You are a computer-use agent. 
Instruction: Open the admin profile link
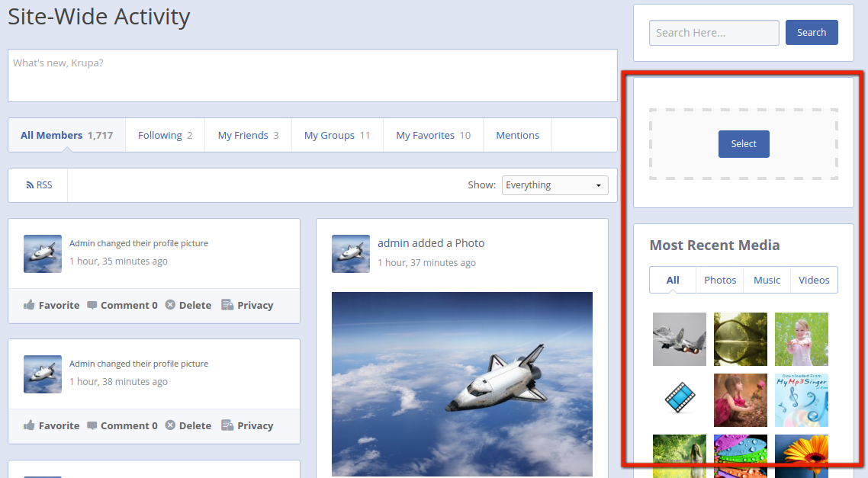pyautogui.click(x=392, y=242)
